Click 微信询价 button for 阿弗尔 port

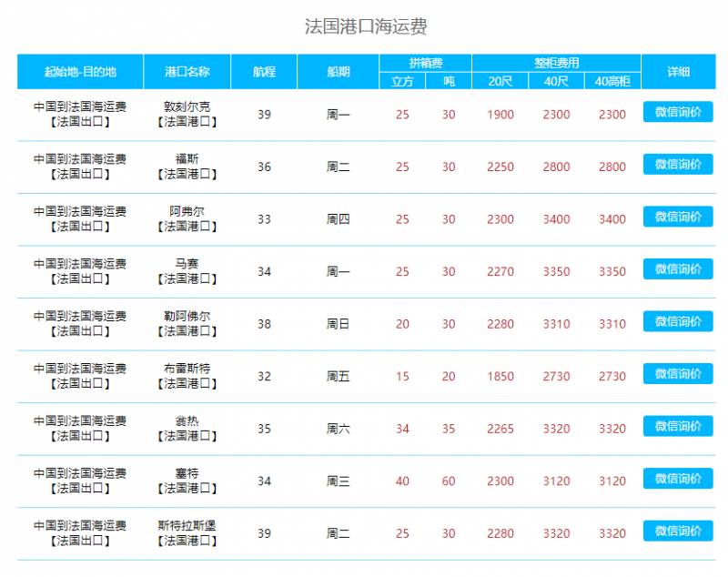tap(679, 219)
